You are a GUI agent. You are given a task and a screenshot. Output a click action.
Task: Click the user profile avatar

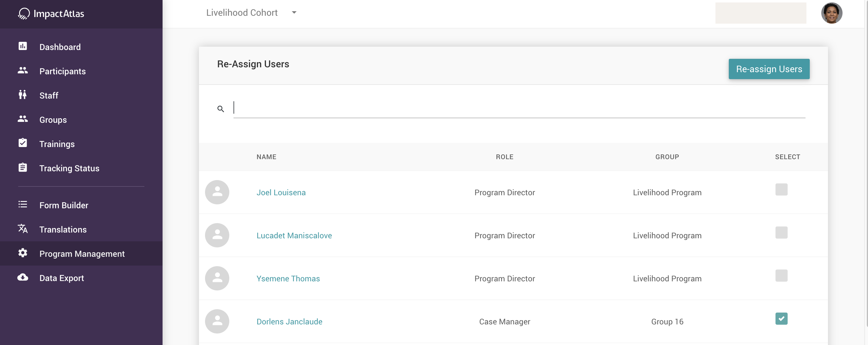[832, 13]
